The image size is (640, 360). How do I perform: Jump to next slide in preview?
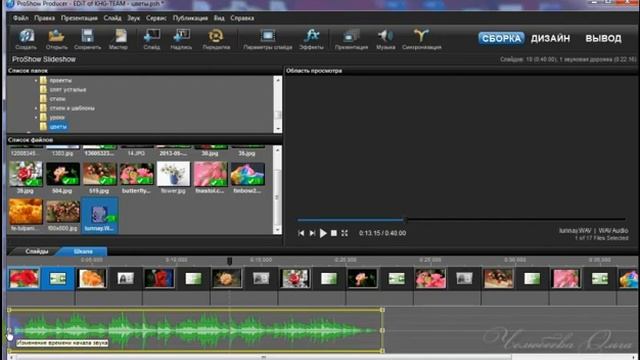point(312,233)
